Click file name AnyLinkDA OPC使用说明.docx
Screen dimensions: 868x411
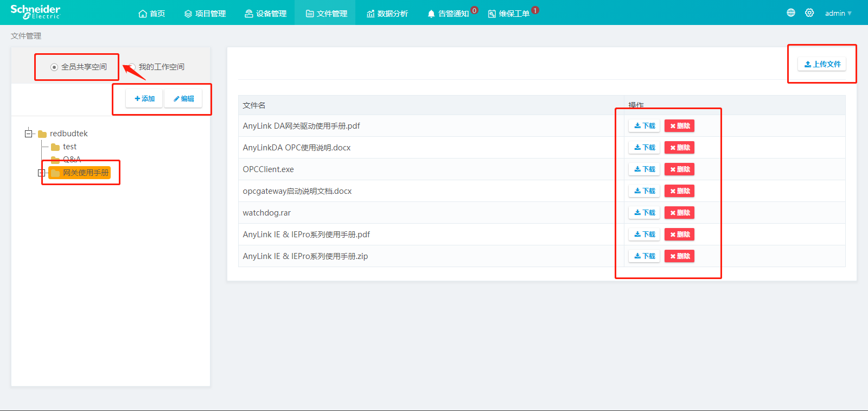point(297,148)
